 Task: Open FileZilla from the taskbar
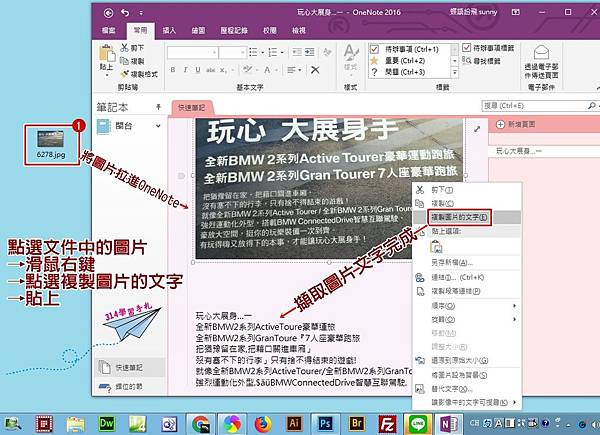[x=387, y=424]
